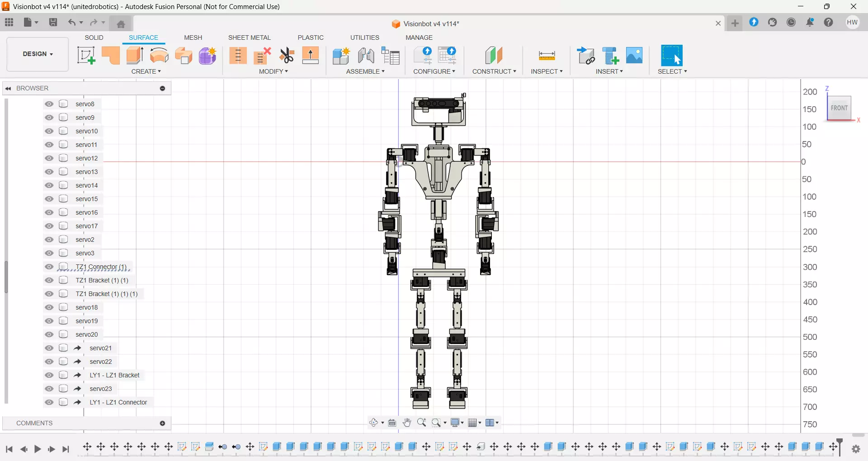Screen dimensions: 868x461
Task: Click the Measure ruler icon
Action: point(547,56)
